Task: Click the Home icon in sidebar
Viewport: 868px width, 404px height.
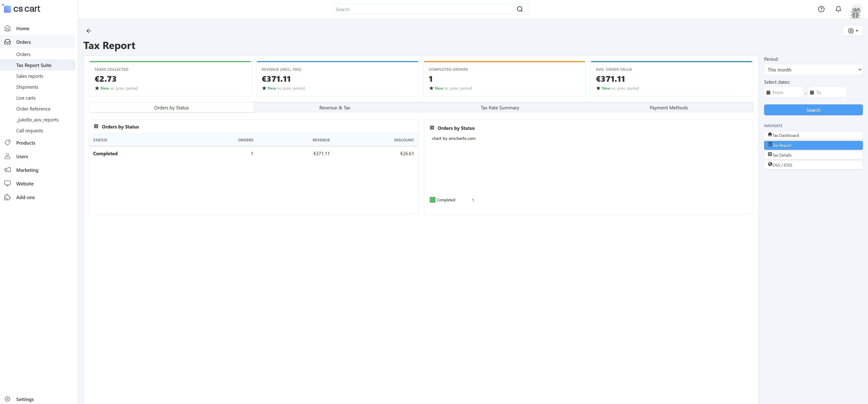Action: (x=7, y=28)
